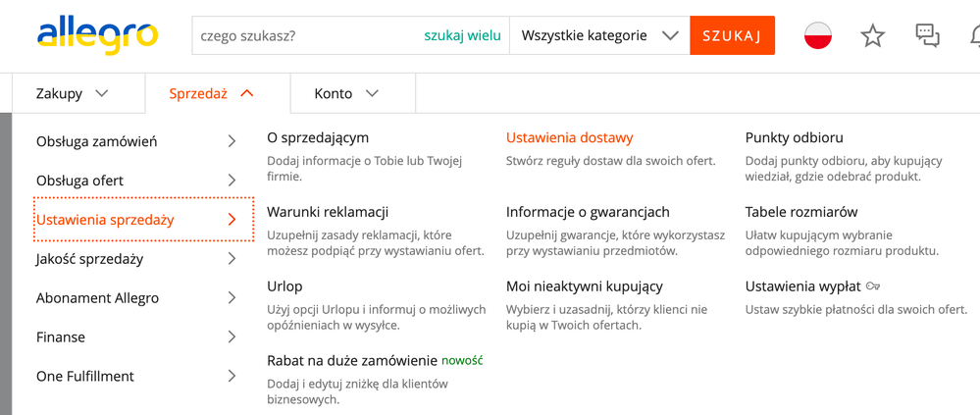Image resolution: width=980 pixels, height=415 pixels.
Task: Open 'Ustawienia wypłat' link
Action: pyautogui.click(x=803, y=286)
